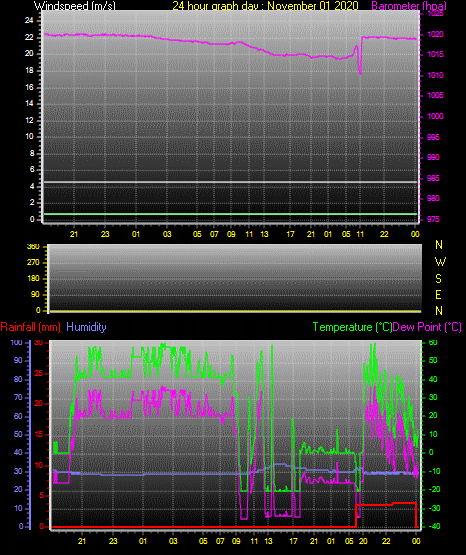The image size is (466, 555).
Task: Click the "Barometer (hpa)" axis title
Action: (x=409, y=5)
